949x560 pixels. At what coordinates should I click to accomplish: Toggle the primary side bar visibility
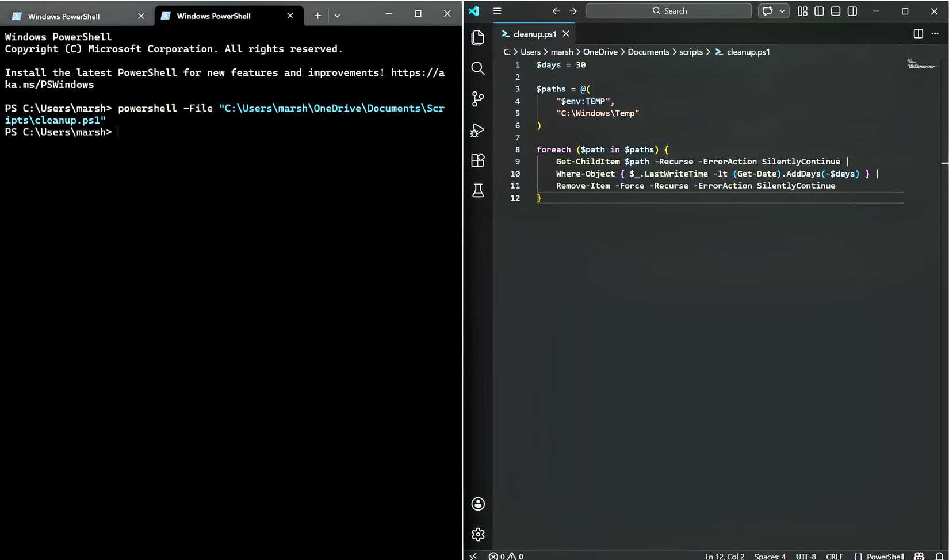coord(819,11)
